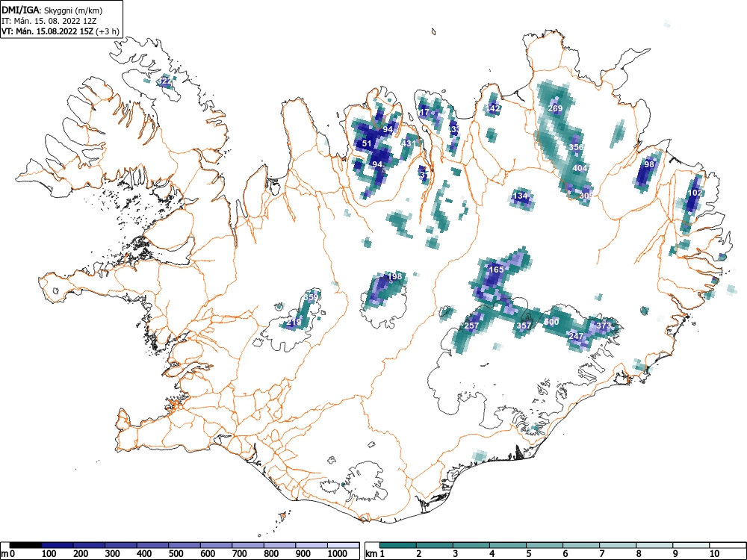
Task: Select the 500 tick label in meter legend
Action: click(176, 554)
